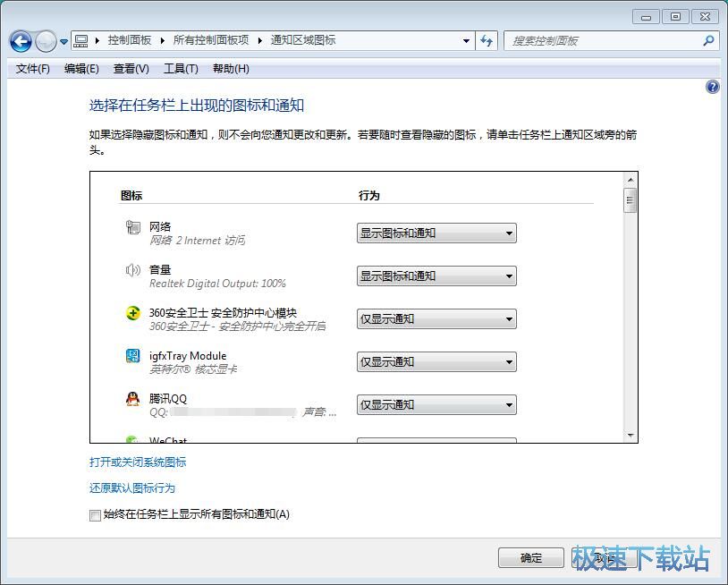728x585 pixels.
Task: Click the computer icon in address bar
Action: coord(80,41)
